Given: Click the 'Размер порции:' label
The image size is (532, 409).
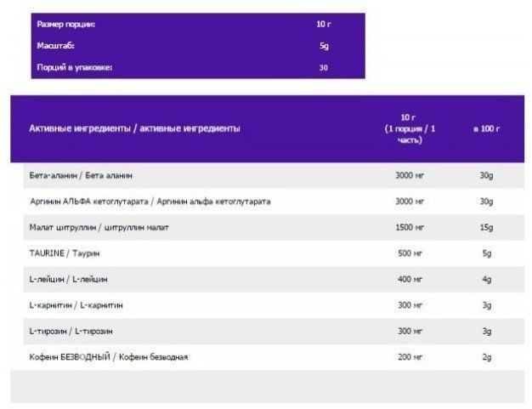Looking at the screenshot, I should point(65,25).
